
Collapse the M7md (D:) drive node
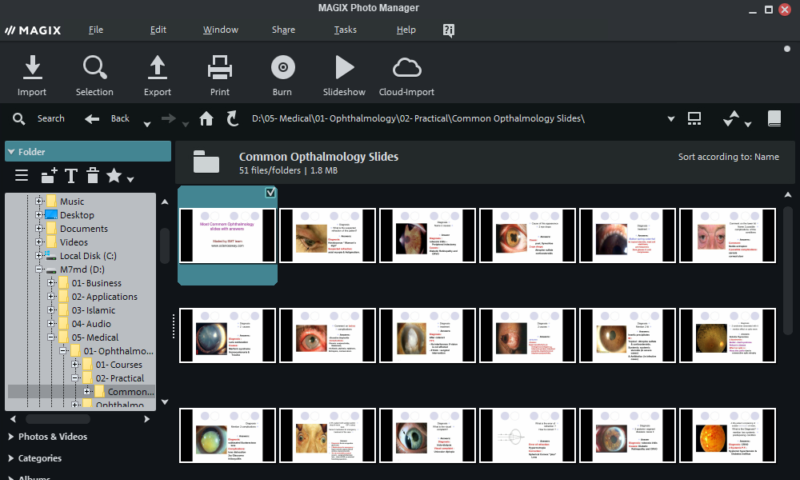[x=39, y=269]
